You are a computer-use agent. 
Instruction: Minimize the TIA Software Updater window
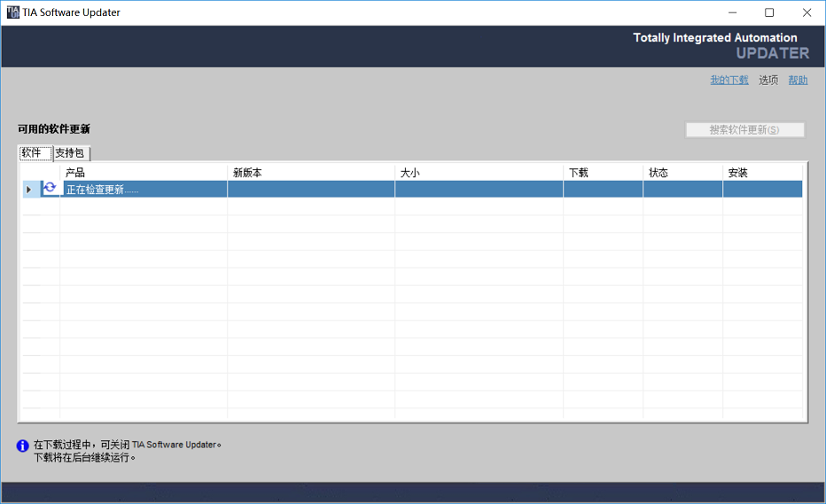(733, 12)
